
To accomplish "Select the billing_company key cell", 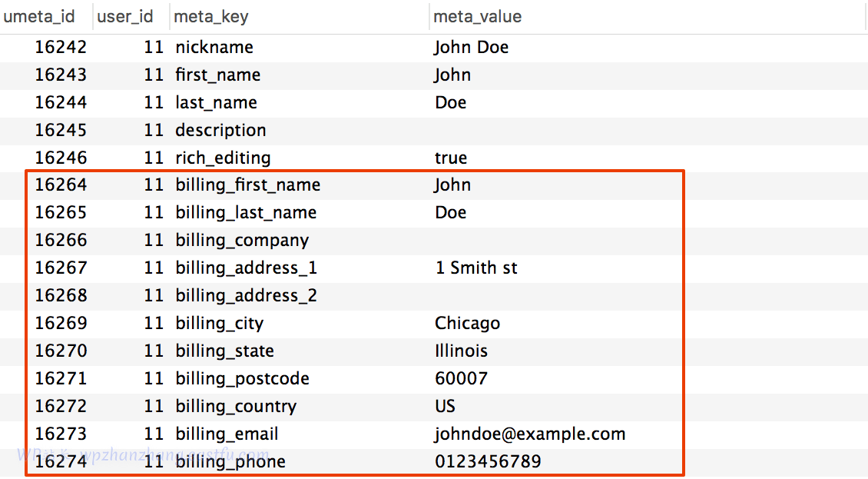I will 242,241.
